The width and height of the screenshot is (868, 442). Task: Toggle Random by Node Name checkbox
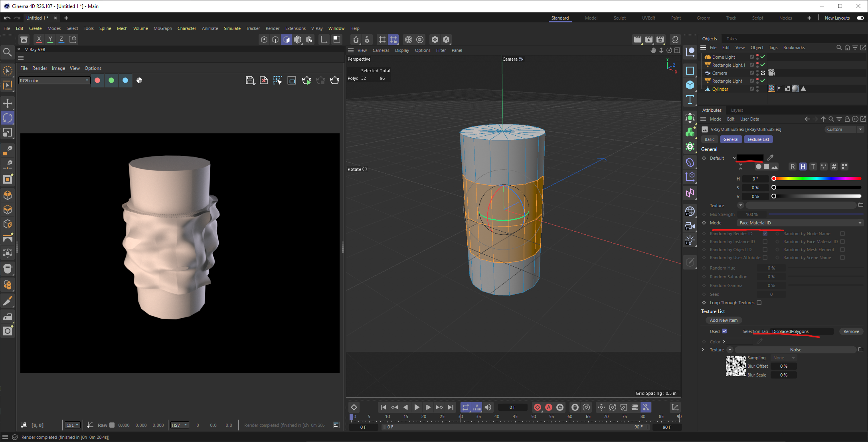tap(842, 234)
